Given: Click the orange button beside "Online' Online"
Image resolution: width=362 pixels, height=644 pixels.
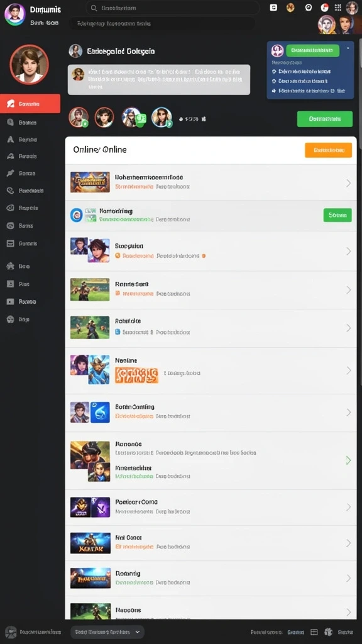Looking at the screenshot, I should (x=328, y=150).
